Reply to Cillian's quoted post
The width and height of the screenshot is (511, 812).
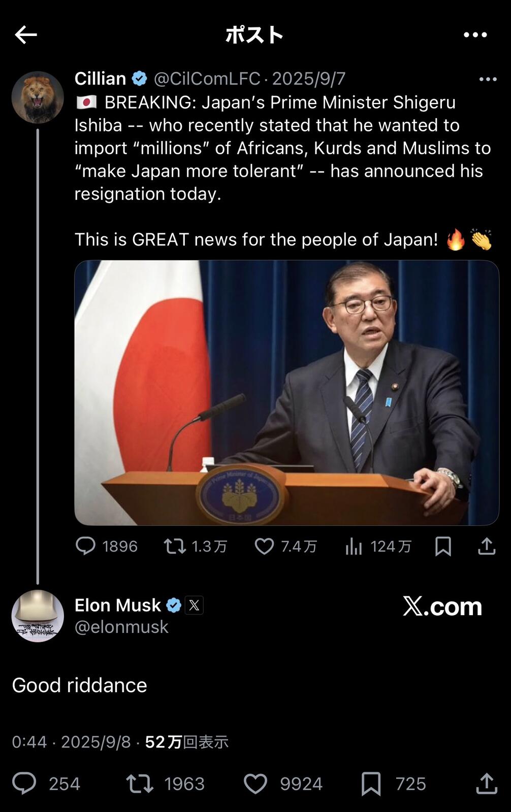pos(86,546)
